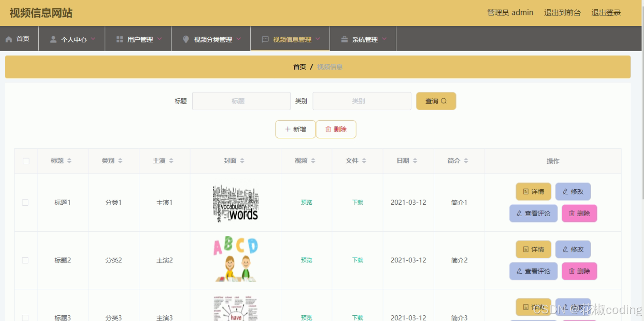
Task: Tick the checkbox for row 标题2
Action: pos(25,260)
